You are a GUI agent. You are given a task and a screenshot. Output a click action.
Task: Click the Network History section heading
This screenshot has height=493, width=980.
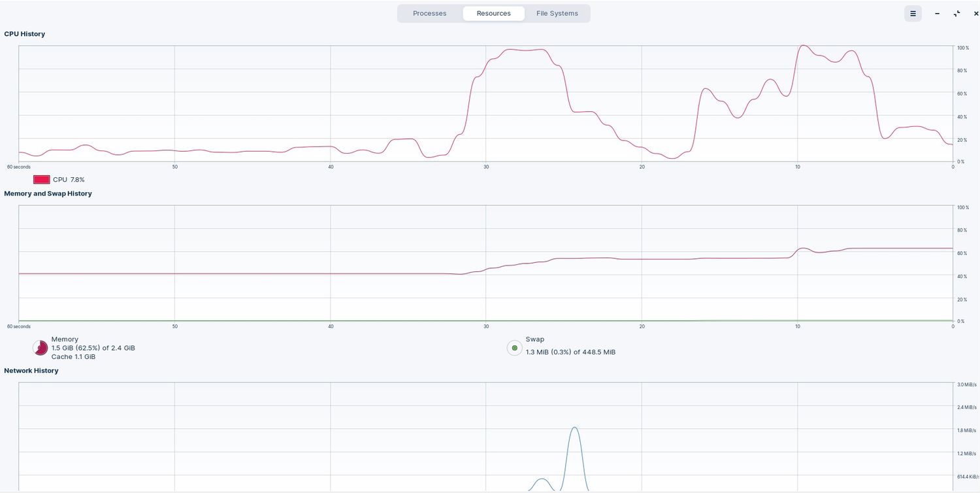tap(31, 371)
